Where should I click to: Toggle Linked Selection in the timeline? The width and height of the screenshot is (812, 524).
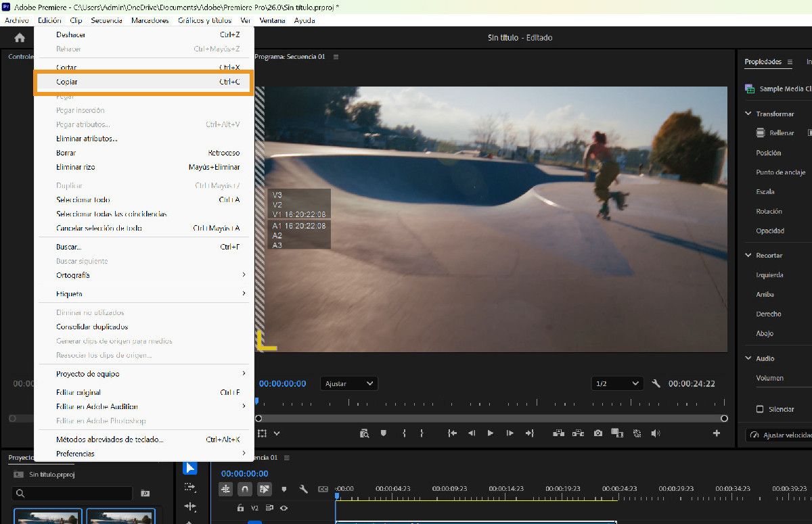click(x=265, y=489)
